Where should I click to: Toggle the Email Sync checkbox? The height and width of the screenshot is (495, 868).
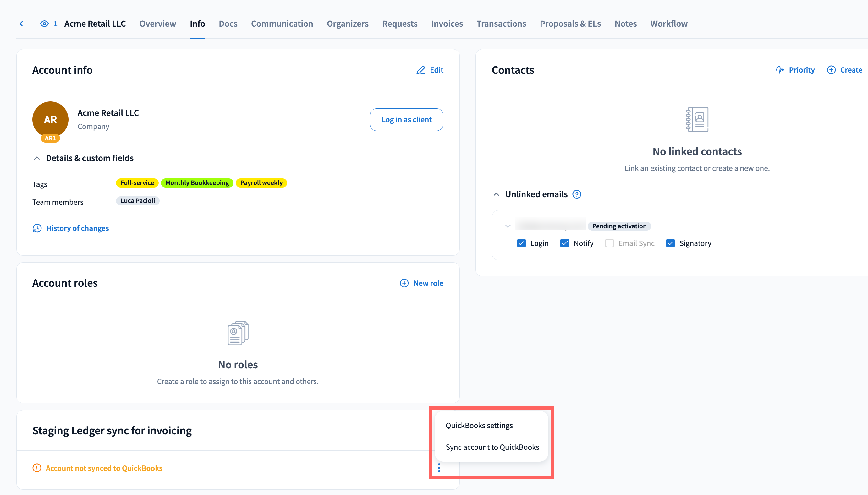click(609, 243)
